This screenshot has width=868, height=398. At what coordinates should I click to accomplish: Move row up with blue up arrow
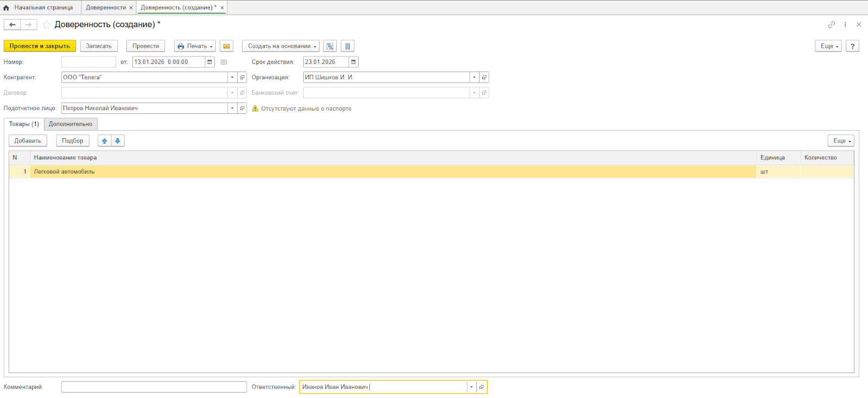coord(105,141)
